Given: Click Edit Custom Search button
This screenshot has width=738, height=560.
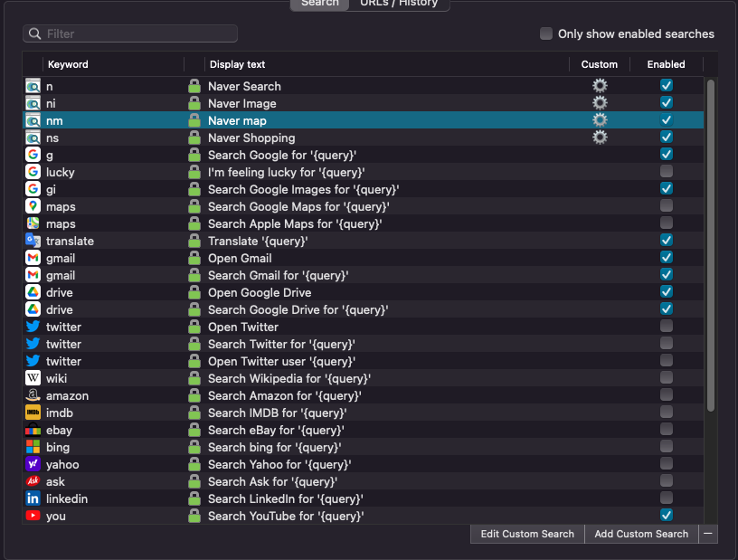Looking at the screenshot, I should 527,534.
